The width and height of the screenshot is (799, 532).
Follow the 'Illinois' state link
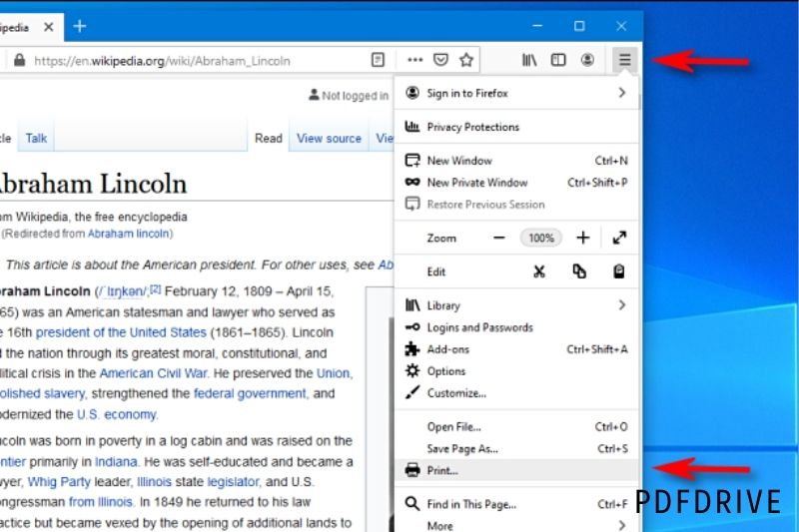pyautogui.click(x=155, y=482)
